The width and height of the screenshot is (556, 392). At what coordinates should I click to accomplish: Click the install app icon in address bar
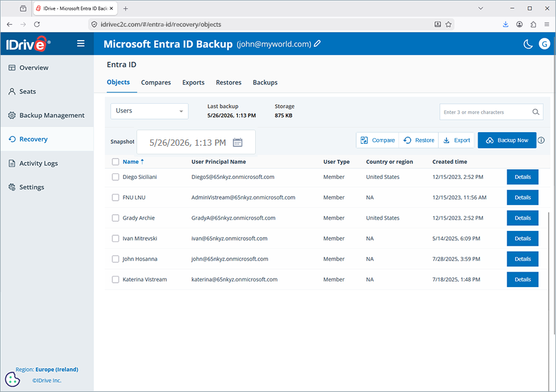coord(437,25)
